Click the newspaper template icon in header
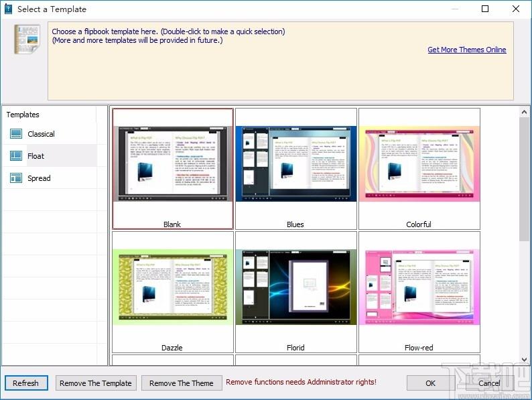The height and width of the screenshot is (400, 532). coord(27,40)
